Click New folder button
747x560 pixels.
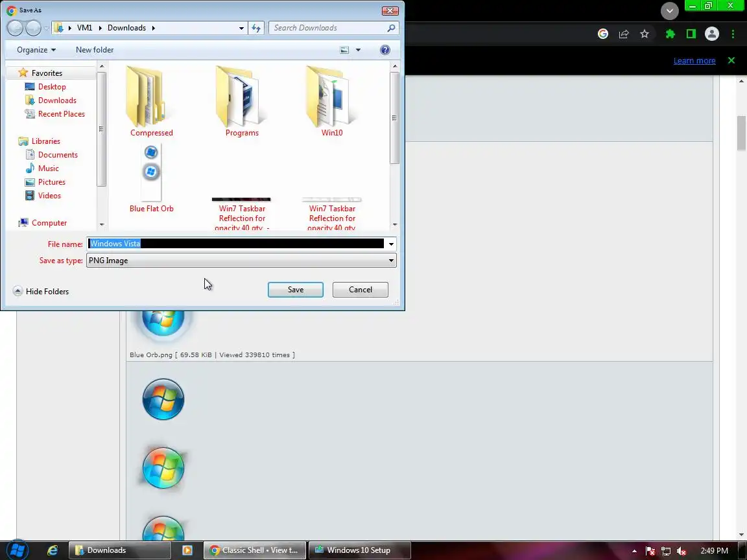click(x=95, y=50)
